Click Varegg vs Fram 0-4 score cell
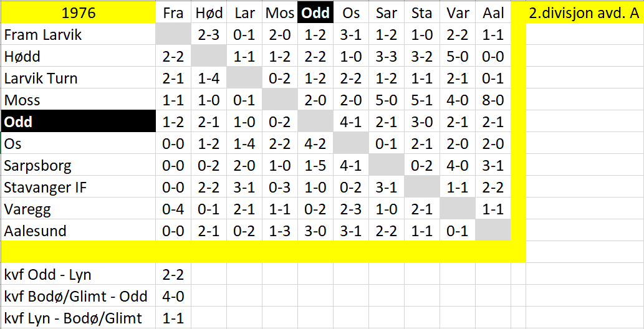The image size is (644, 329). point(173,209)
